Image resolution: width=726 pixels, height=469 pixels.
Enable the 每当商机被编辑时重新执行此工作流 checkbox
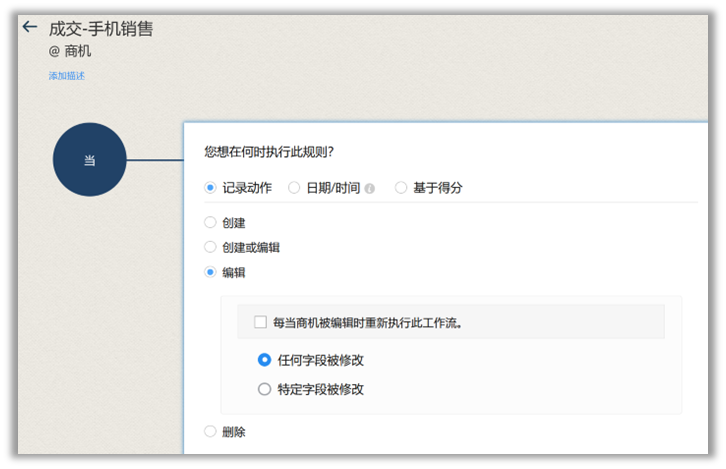[260, 322]
